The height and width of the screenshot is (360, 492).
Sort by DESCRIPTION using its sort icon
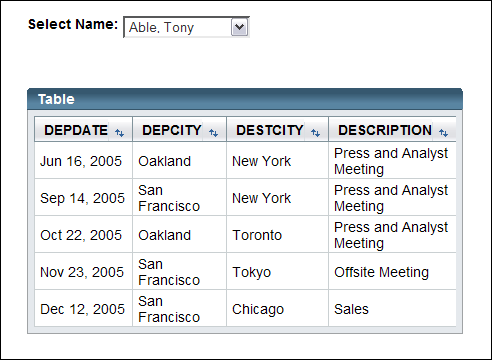[443, 133]
